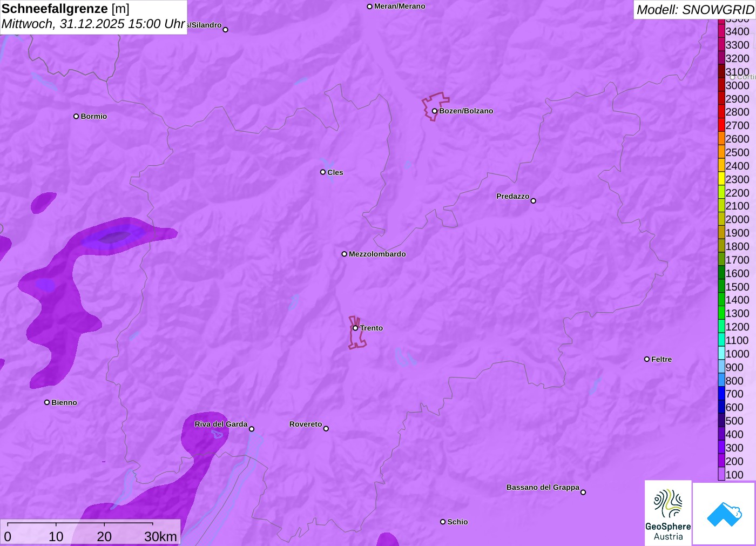Click the 10 scale bar label
756x546 pixels.
[x=56, y=536]
